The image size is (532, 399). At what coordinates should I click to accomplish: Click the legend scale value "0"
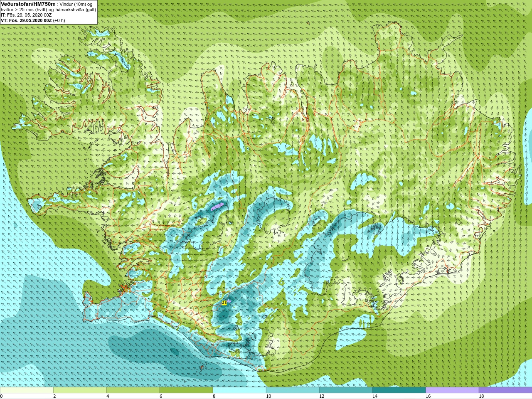pos(1,396)
